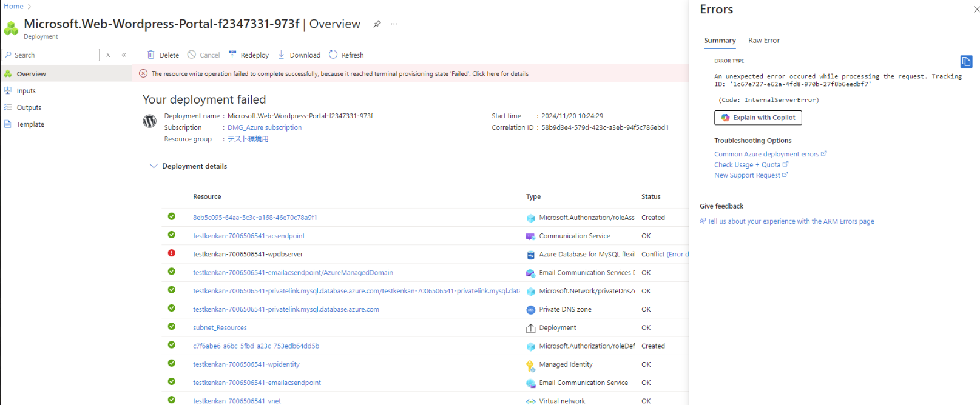The height and width of the screenshot is (405, 980).
Task: Click the Virtual network type icon
Action: 531,401
